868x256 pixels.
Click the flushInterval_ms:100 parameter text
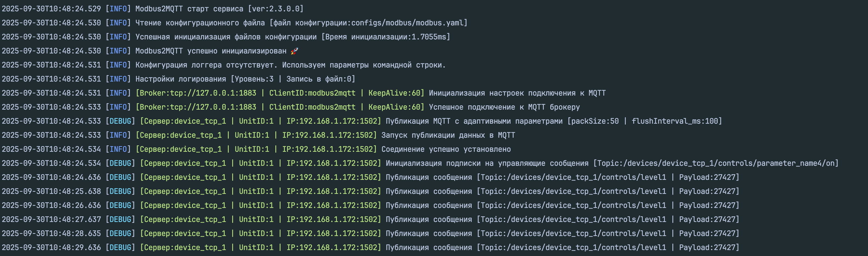pos(675,121)
